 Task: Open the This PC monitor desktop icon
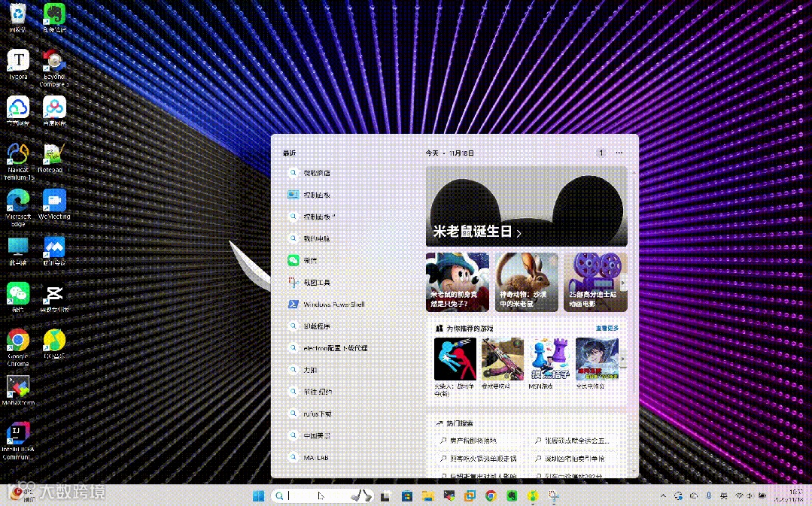(18, 251)
